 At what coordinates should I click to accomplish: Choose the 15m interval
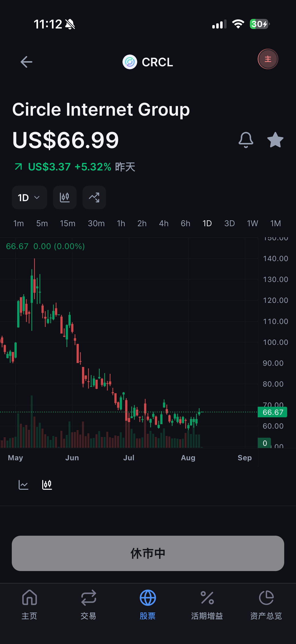(67, 223)
